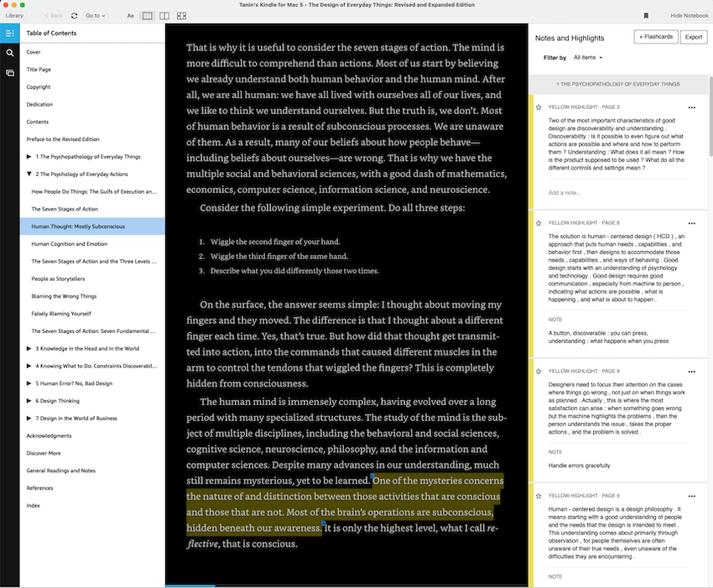This screenshot has width=713, height=588.
Task: Export notes and highlights
Action: 694,37
